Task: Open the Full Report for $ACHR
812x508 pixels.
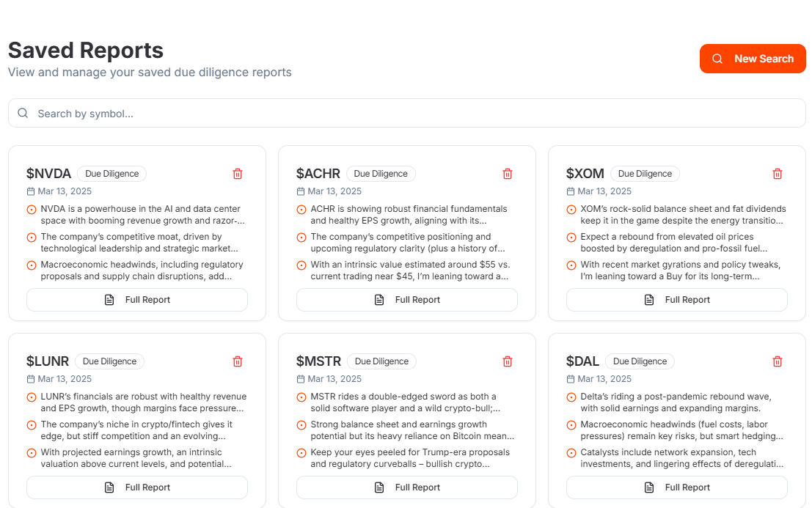Action: 407,300
